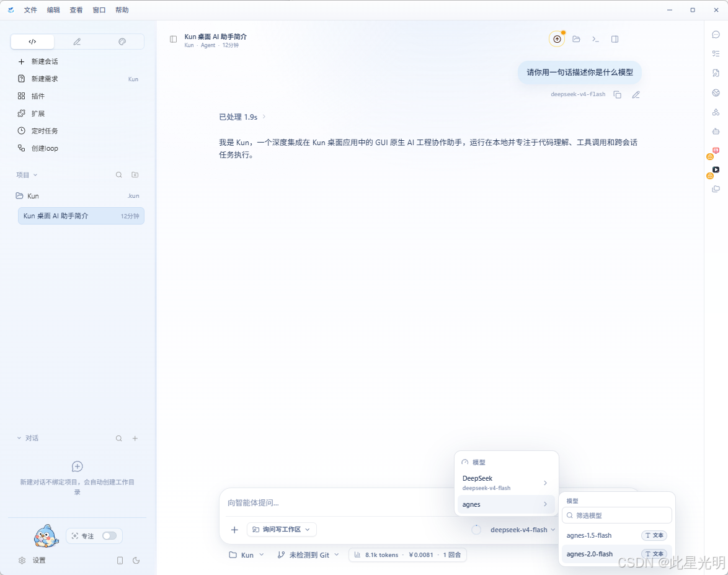Image resolution: width=728 pixels, height=575 pixels.
Task: Open the chat bubble icon in right rail
Action: point(716,35)
